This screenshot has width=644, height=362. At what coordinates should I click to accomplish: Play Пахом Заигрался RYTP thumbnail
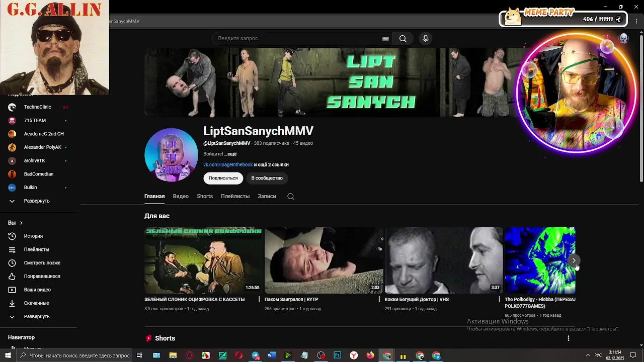(x=324, y=260)
